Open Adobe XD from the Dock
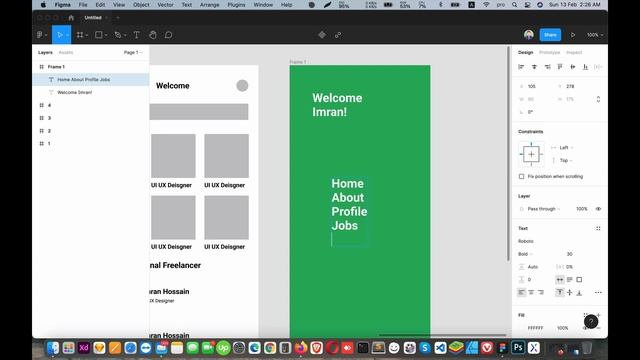 pyautogui.click(x=84, y=348)
